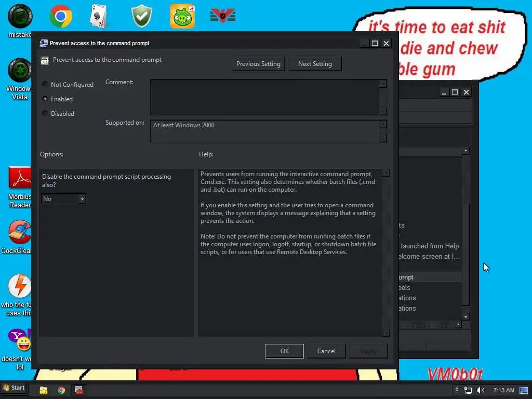
Task: Click the 7:13 AM taskbar clock
Action: coord(503,390)
